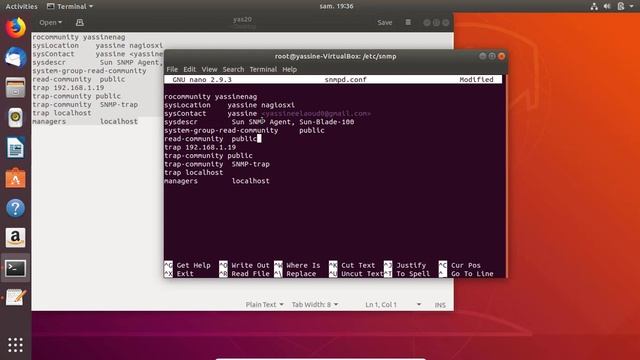Viewport: 640px width, 360px height.
Task: Click the 'trap-community SNMP-trap' line in nano
Action: click(217, 164)
